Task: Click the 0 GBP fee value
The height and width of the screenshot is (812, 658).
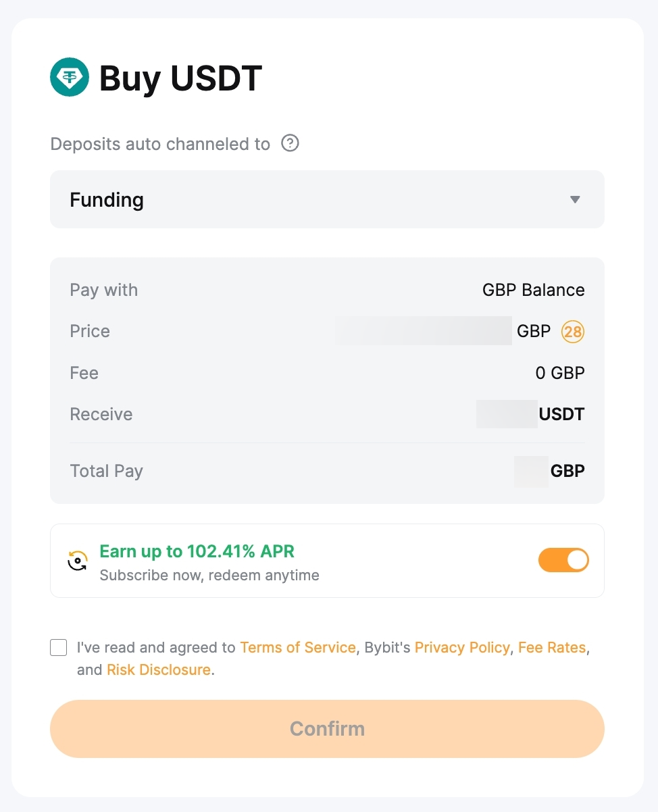Action: tap(559, 373)
